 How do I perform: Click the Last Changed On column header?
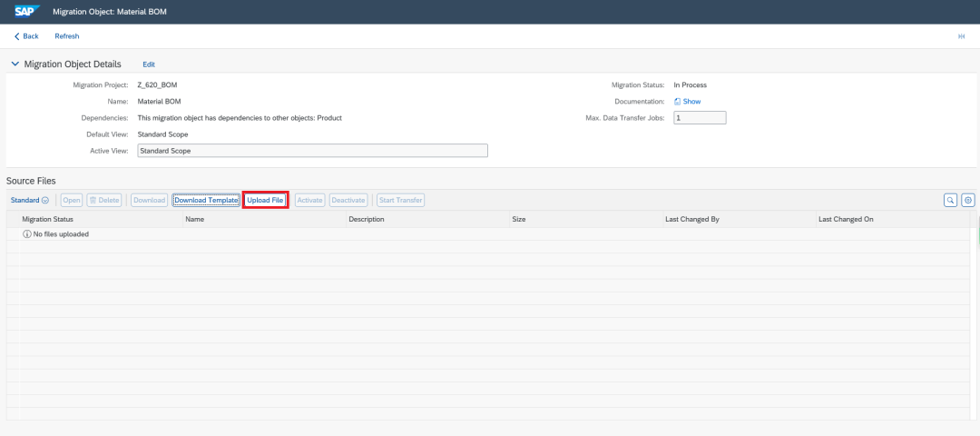[892, 220]
